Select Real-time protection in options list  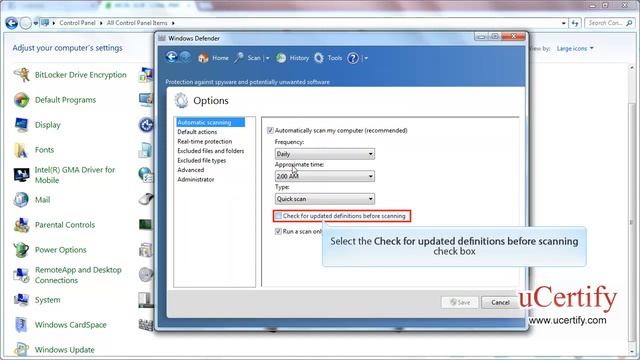(204, 141)
